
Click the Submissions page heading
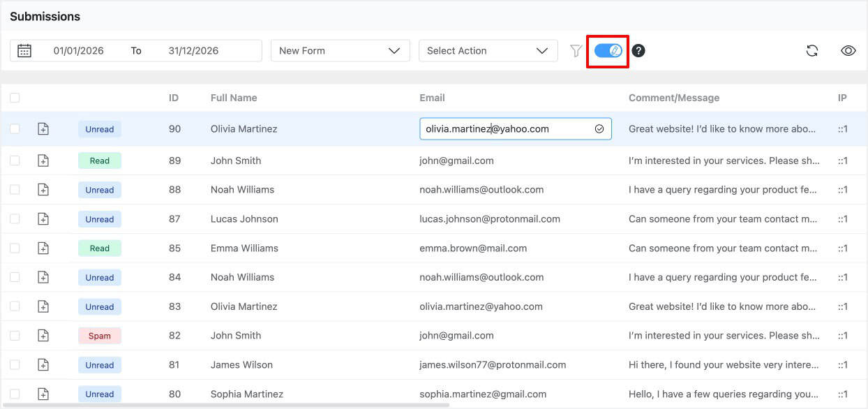(x=45, y=16)
